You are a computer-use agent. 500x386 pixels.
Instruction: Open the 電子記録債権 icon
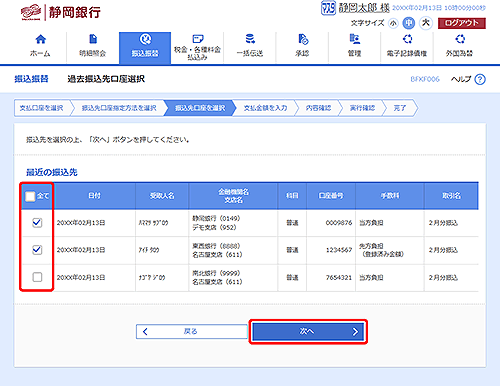tap(407, 39)
